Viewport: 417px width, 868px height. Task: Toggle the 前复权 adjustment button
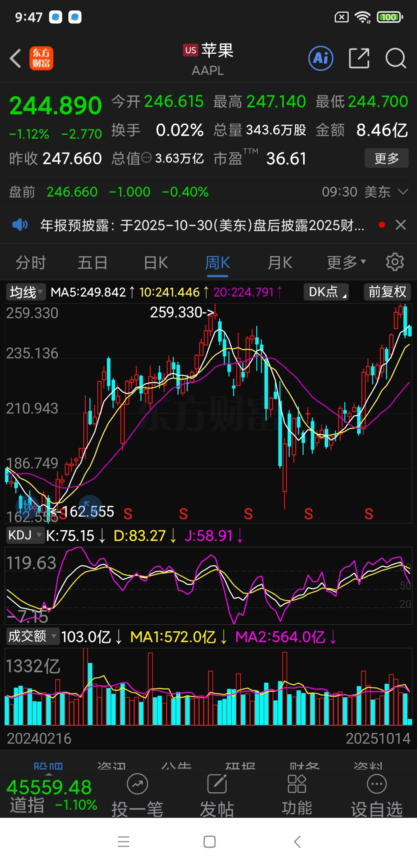387,292
